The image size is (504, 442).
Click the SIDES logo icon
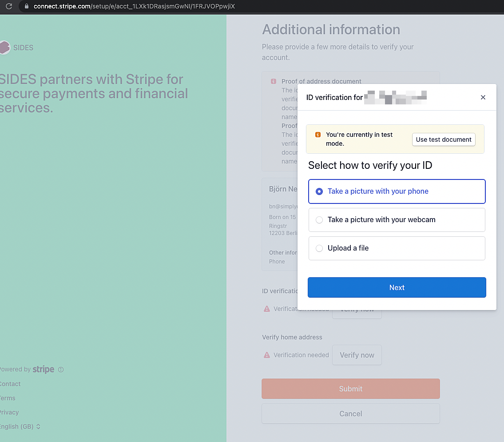point(4,48)
